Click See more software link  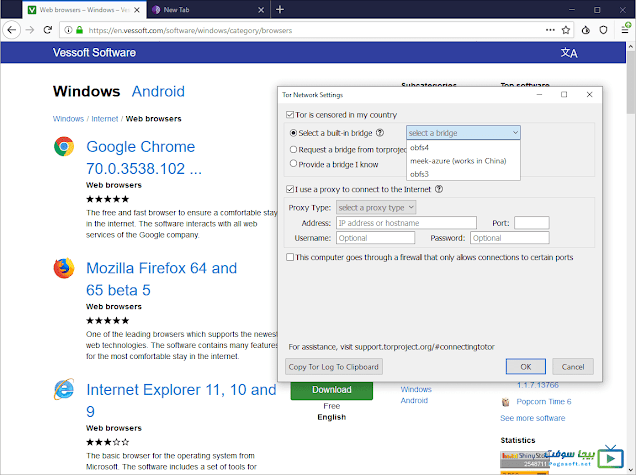pyautogui.click(x=533, y=418)
